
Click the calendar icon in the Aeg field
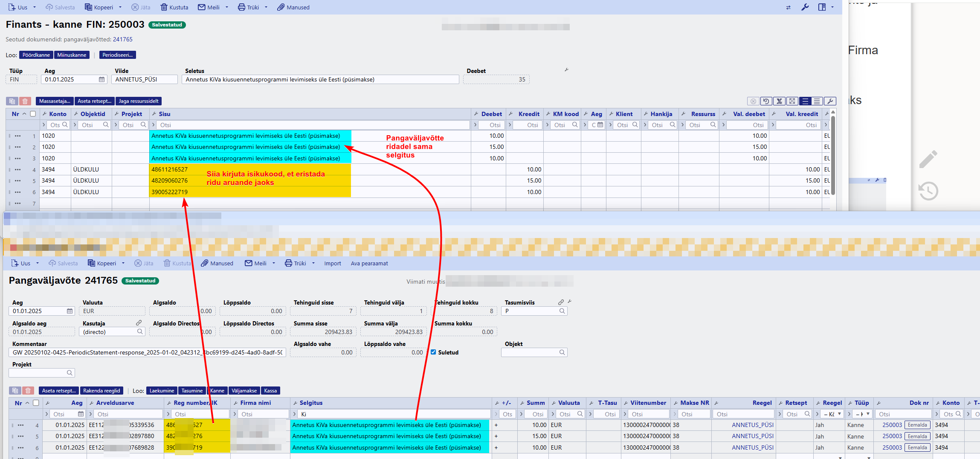101,79
